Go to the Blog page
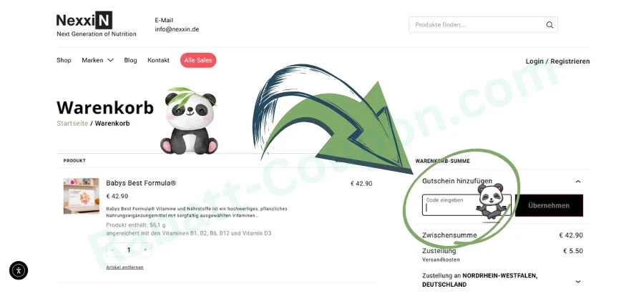Screen dimensions: 644x296 (131, 60)
